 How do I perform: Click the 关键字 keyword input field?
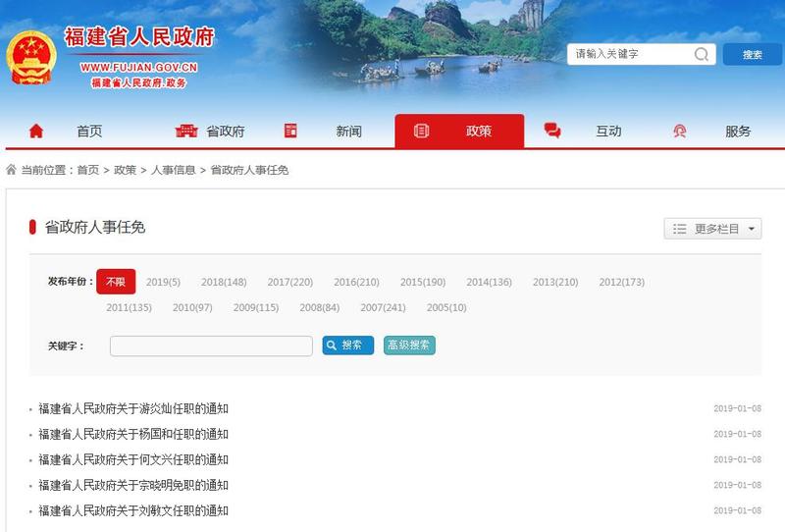(x=211, y=346)
